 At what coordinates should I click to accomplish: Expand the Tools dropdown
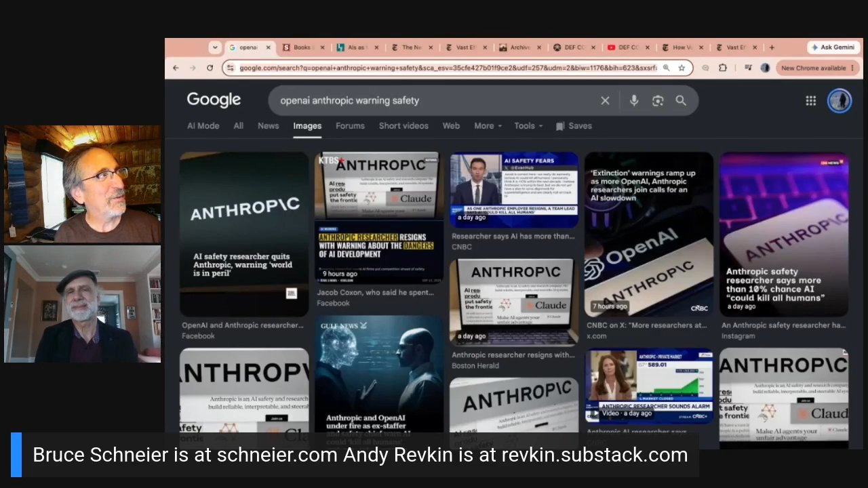528,125
